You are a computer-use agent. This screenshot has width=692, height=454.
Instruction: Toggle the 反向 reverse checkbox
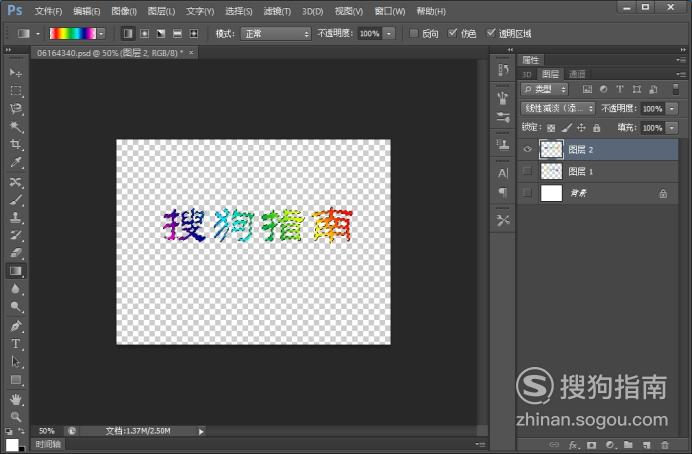click(414, 33)
